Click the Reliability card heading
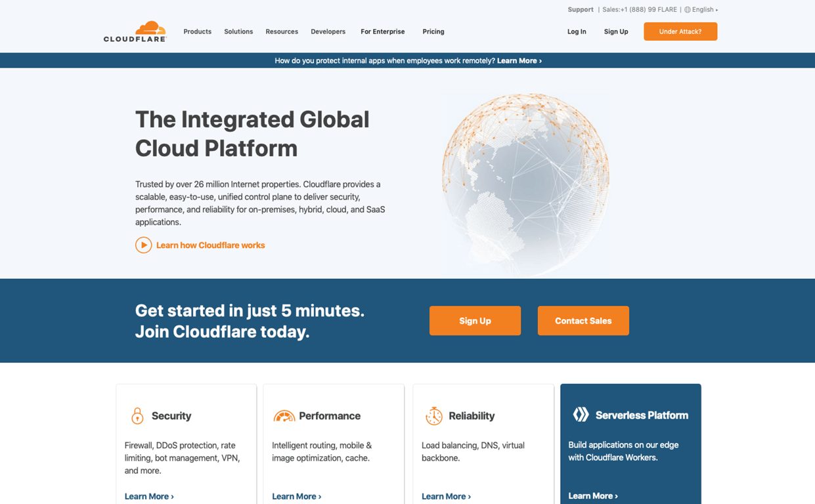The height and width of the screenshot is (504, 815). [x=472, y=416]
